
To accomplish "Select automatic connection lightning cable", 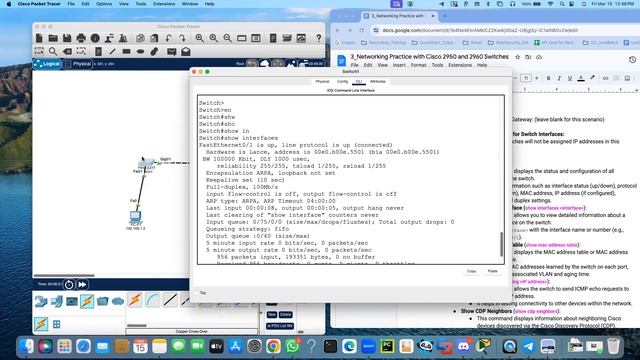I will point(135,300).
